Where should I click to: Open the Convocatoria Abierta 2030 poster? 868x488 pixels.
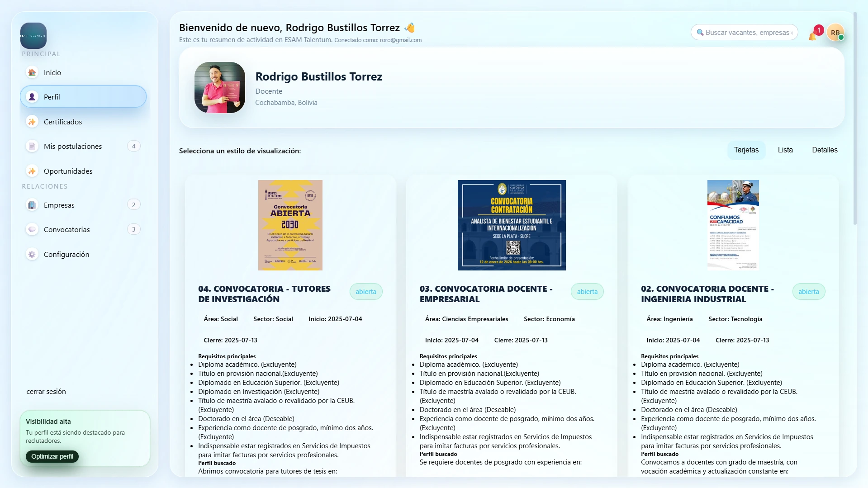click(290, 225)
